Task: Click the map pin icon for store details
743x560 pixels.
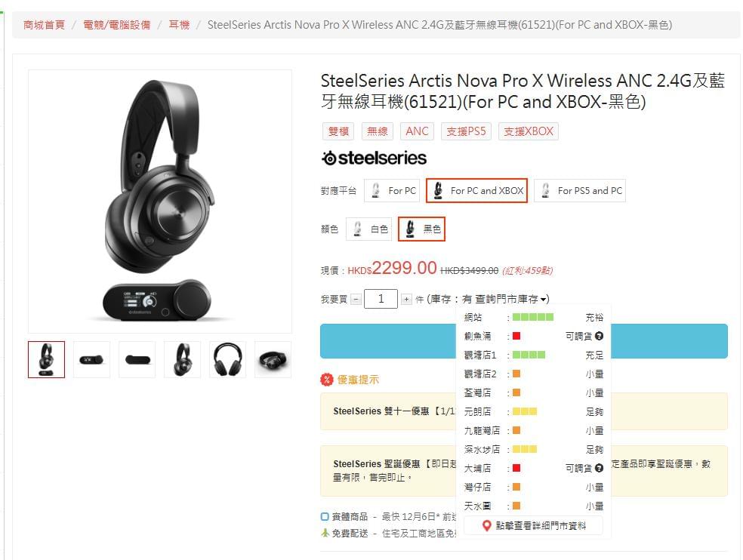Action: click(486, 526)
